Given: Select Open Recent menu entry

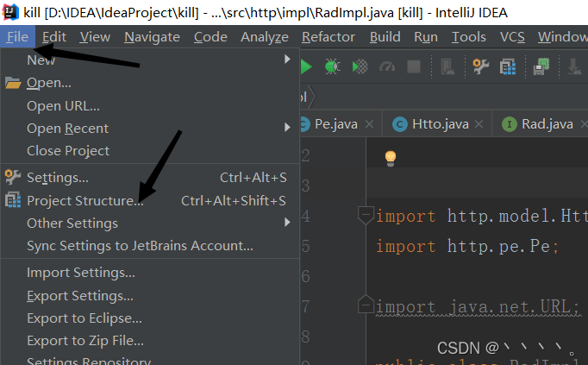Looking at the screenshot, I should 150,129.
